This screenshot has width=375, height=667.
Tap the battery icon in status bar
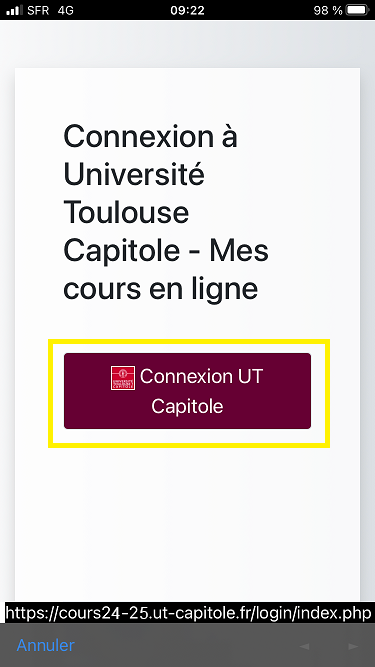(358, 10)
